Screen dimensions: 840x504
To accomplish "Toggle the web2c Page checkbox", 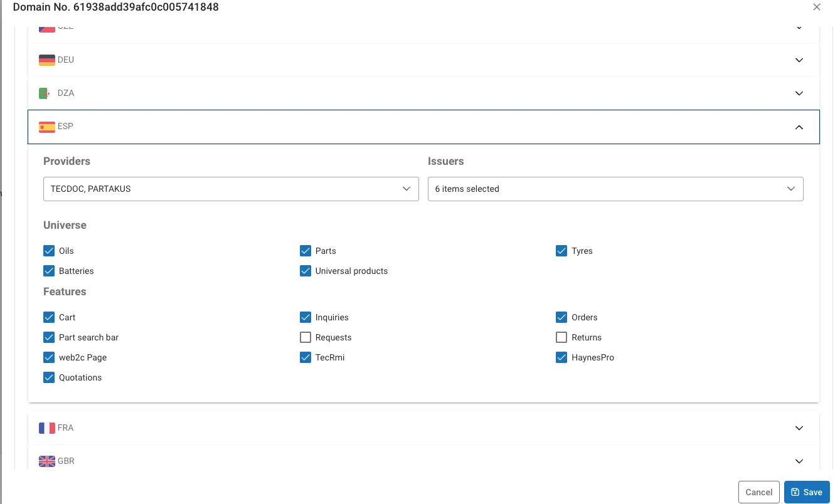I will [49, 357].
